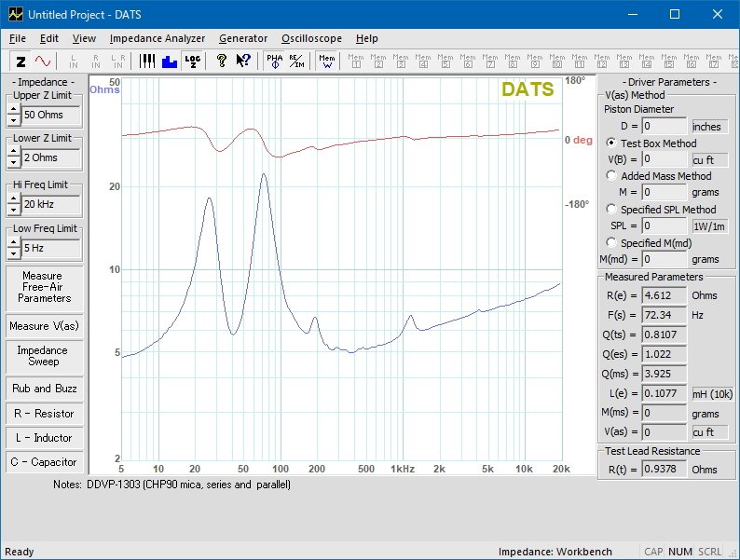Image resolution: width=740 pixels, height=560 pixels.
Task: Toggle the RE/IM display icon
Action: coord(297,61)
